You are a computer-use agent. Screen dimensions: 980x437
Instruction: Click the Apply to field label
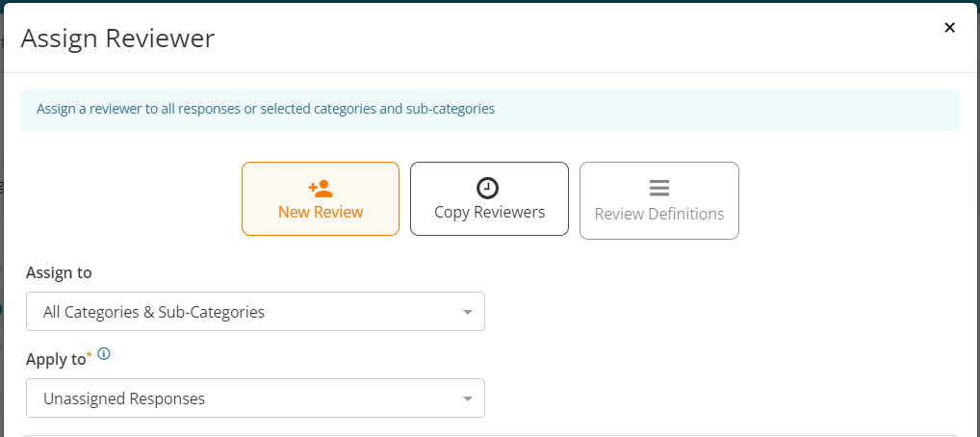[x=56, y=359]
